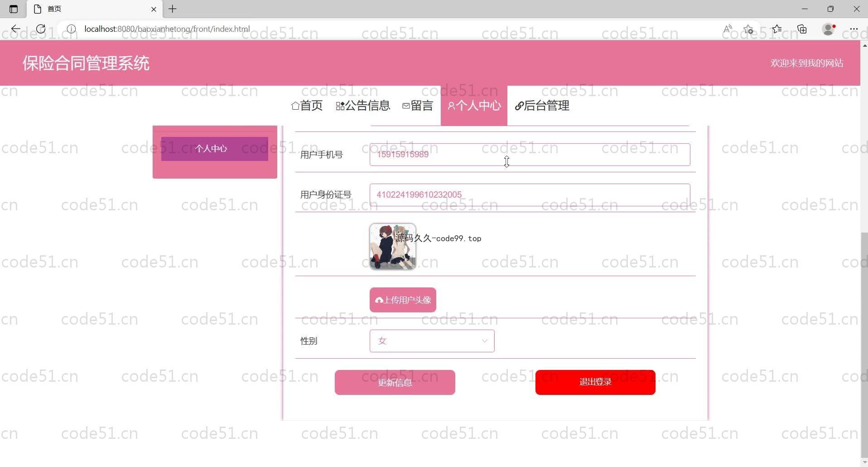Image resolution: width=868 pixels, height=467 pixels.
Task: Expand the 性别 dropdown
Action: (x=432, y=341)
